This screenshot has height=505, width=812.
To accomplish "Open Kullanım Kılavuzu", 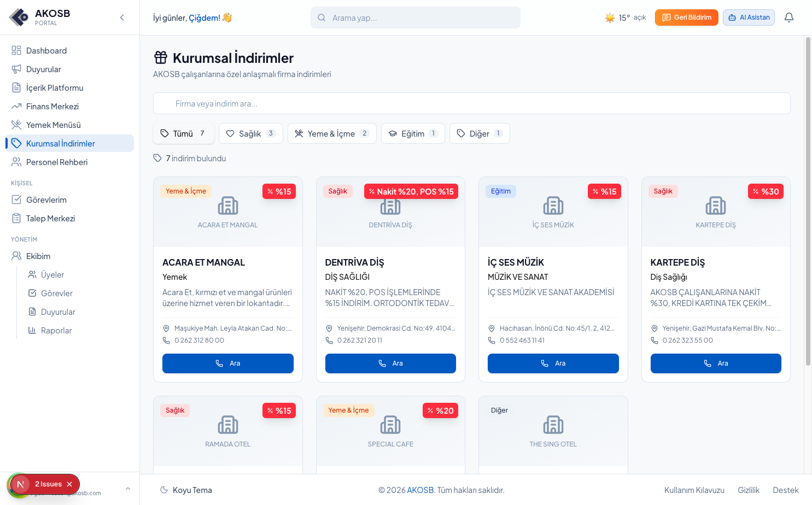I will click(694, 490).
